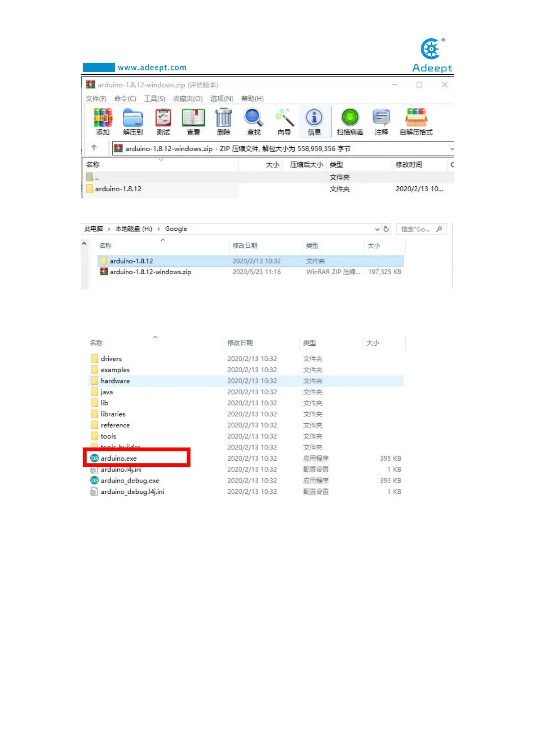Select the examples folder row

[x=246, y=370]
